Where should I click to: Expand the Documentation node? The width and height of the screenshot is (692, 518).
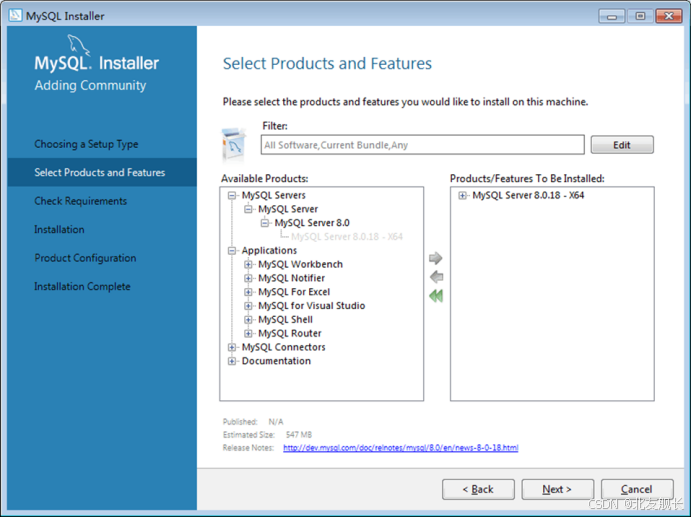click(x=232, y=361)
